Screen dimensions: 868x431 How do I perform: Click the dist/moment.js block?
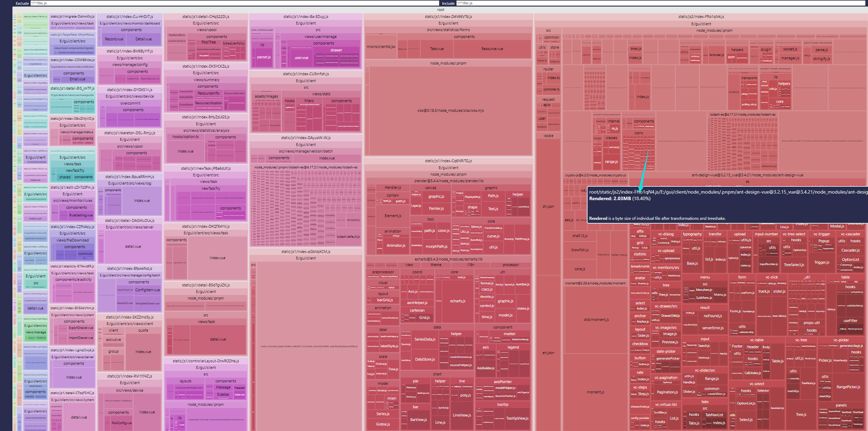click(596, 320)
